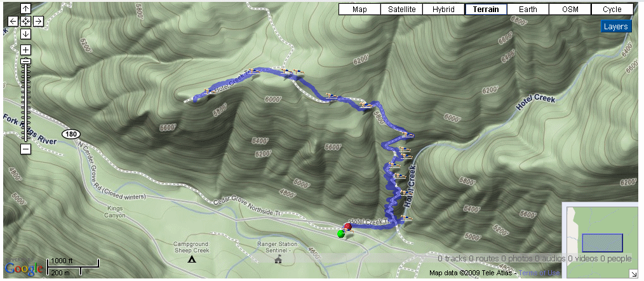Open the Layers dropdown

coord(615,26)
